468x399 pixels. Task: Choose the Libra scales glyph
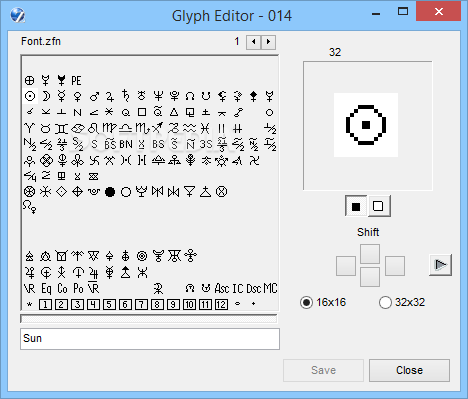pyautogui.click(x=126, y=128)
